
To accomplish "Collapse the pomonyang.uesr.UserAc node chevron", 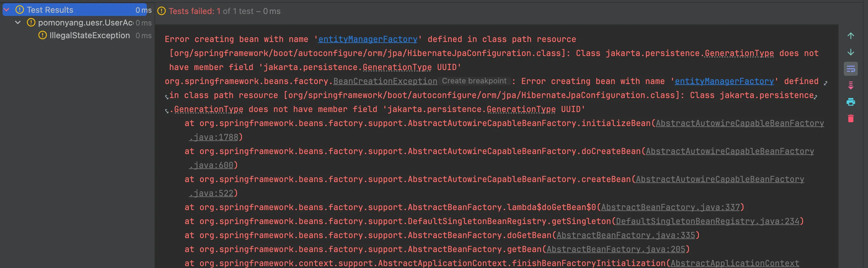I will (18, 23).
